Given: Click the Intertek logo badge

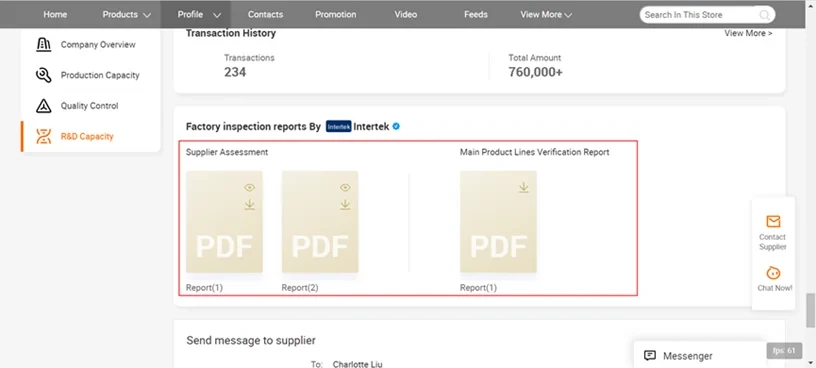Looking at the screenshot, I should (339, 126).
